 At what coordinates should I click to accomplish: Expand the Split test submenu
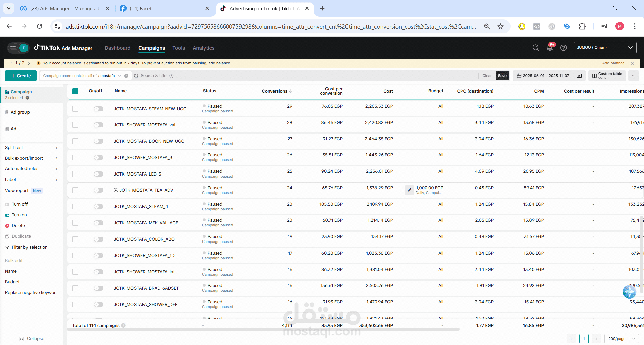[x=56, y=148]
